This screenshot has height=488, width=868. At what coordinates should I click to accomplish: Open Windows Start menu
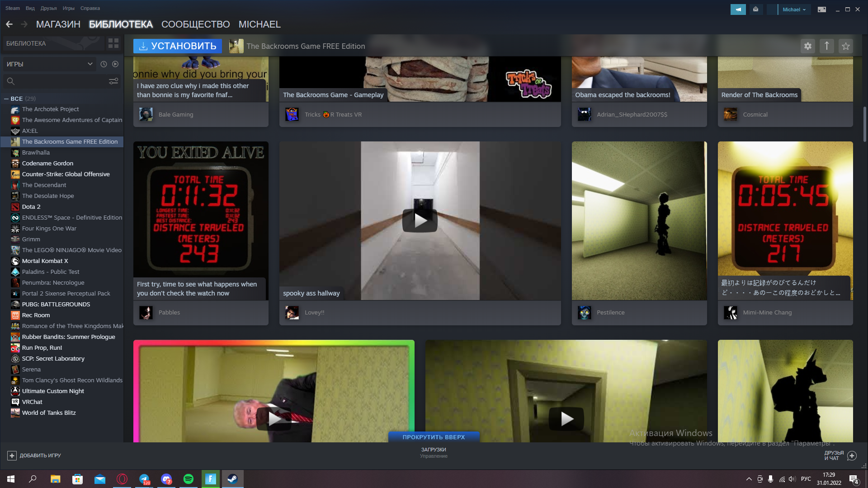coord(11,479)
